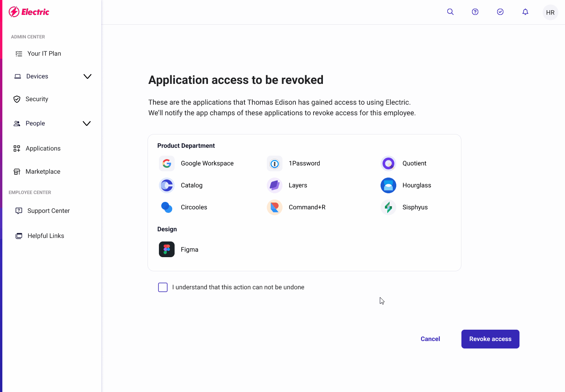The height and width of the screenshot is (392, 565).
Task: Open search with the magnifier icon
Action: [450, 12]
